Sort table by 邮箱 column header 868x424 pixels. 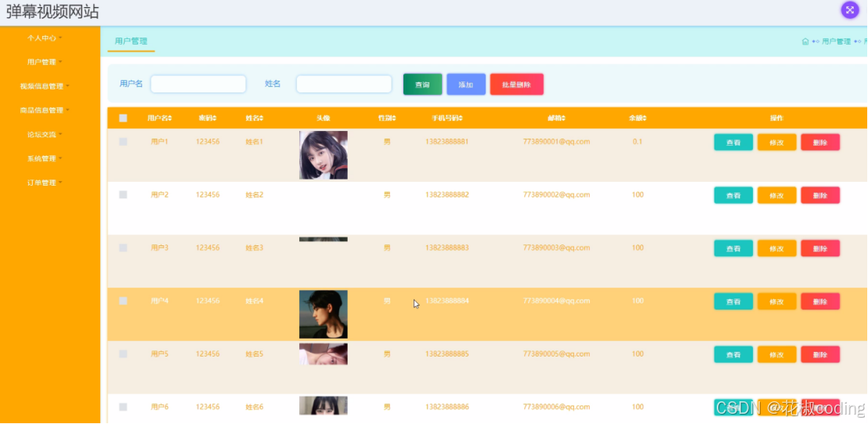[x=556, y=118]
